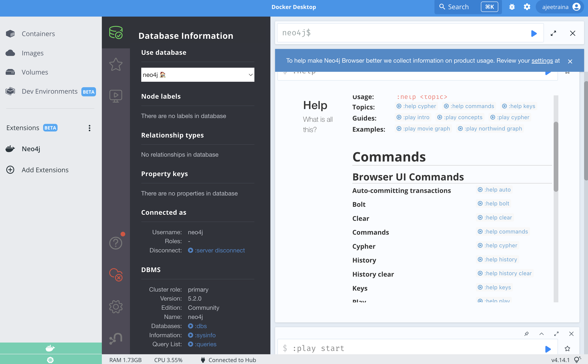Open Neo4j Browser help (question mark icon)

(x=116, y=243)
